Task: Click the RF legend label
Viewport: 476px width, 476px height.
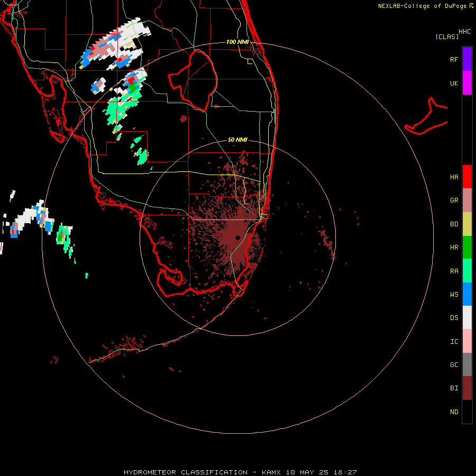Action: pyautogui.click(x=454, y=59)
